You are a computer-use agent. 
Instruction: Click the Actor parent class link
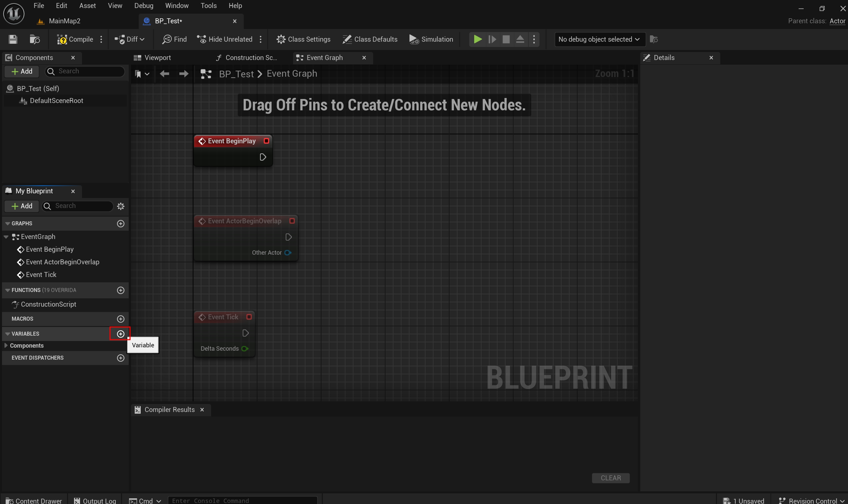837,21
